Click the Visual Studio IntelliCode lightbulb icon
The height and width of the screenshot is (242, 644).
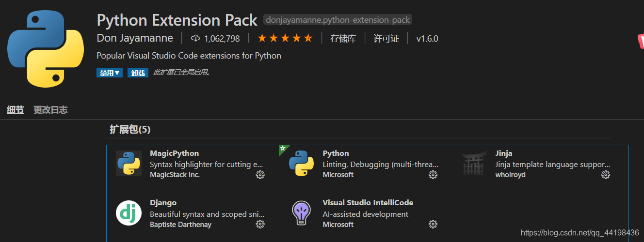[301, 213]
